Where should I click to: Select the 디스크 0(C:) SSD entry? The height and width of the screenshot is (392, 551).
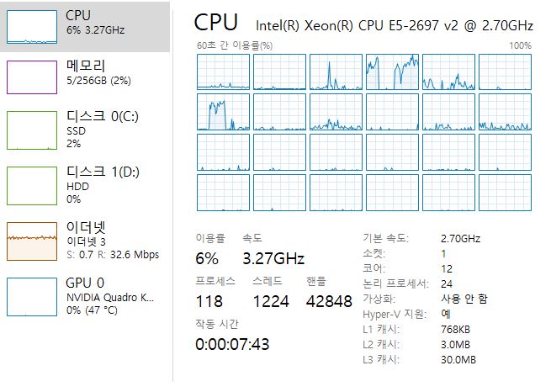coord(85,130)
